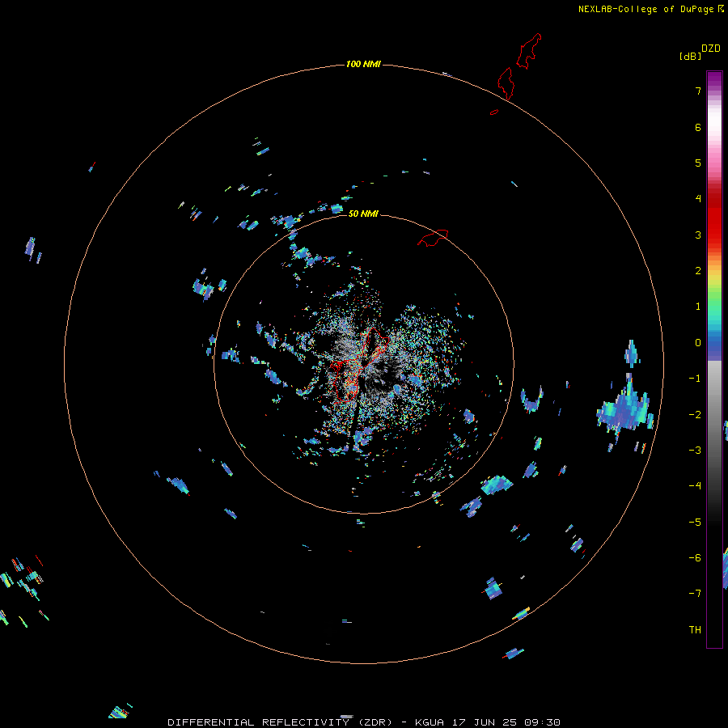Click the positive 5 value on the scale
728x728 pixels.
tap(698, 163)
